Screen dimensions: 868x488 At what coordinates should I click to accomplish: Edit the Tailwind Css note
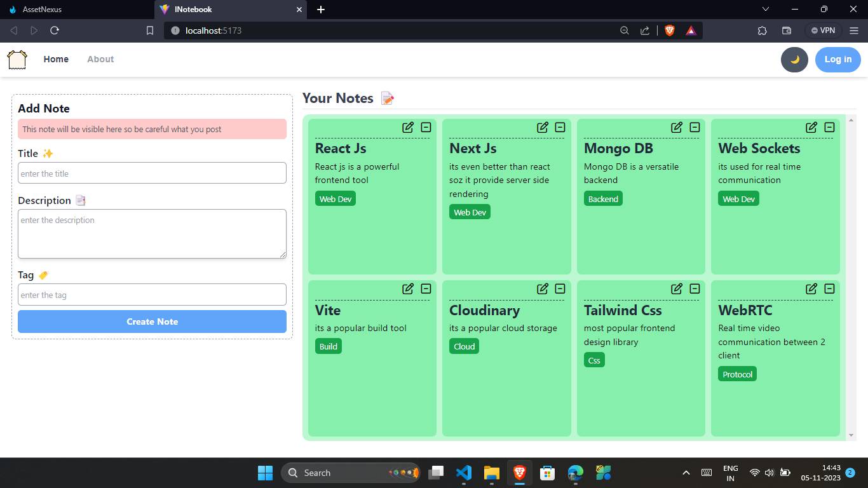(x=677, y=288)
